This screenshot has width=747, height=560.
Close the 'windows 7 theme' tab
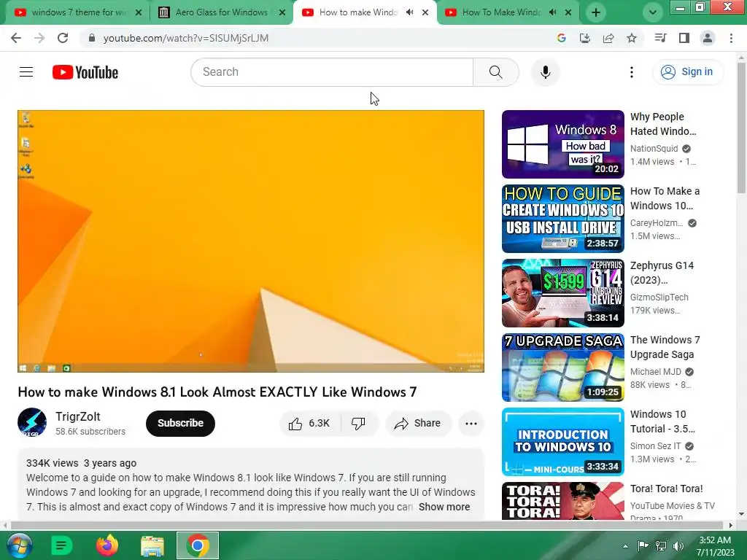tap(139, 12)
